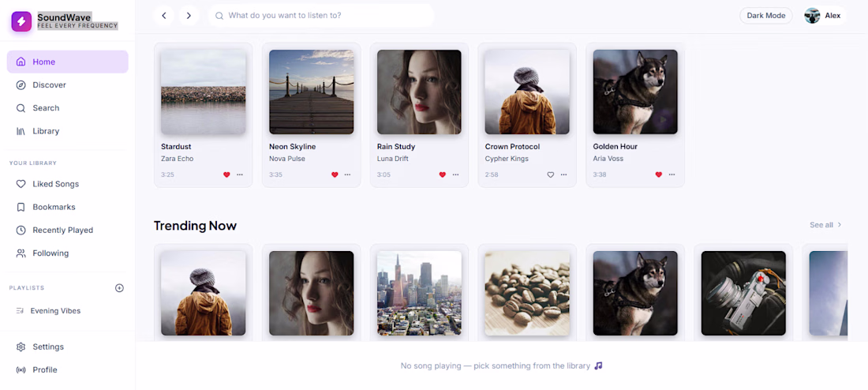Viewport: 868px width, 390px height.
Task: Select the Crown Protocol album cover
Action: tap(527, 92)
